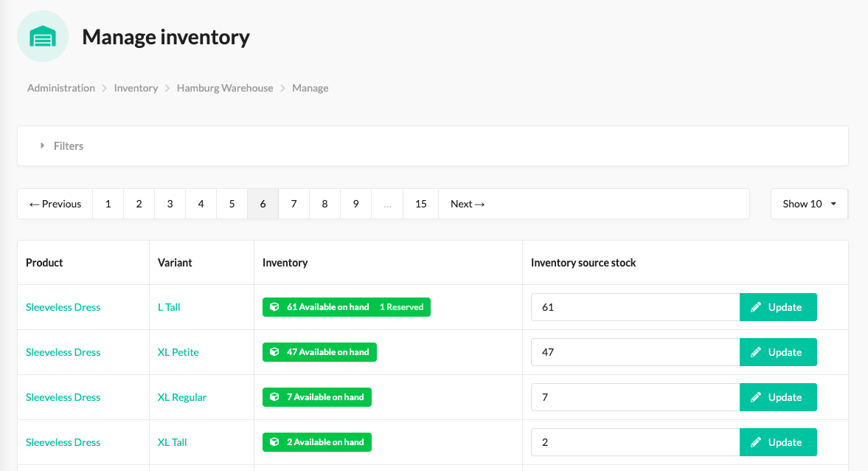Viewport: 868px width, 471px height.
Task: Jump to page 5
Action: click(x=232, y=204)
